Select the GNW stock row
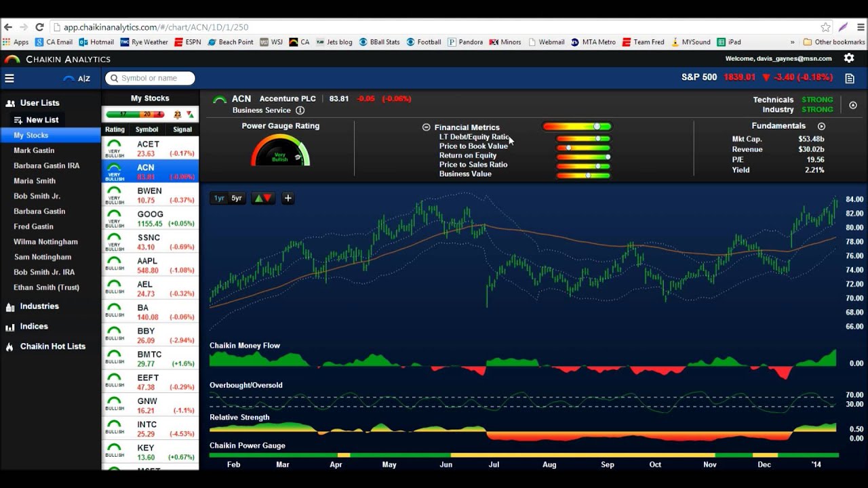Image resolution: width=868 pixels, height=488 pixels. [x=151, y=405]
